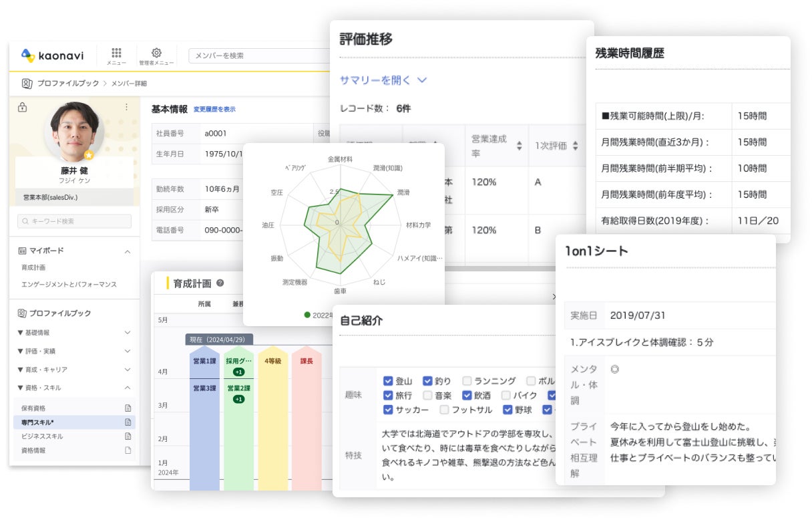The height and width of the screenshot is (520, 812).
Task: Click the yellow 4等級 timeline bar
Action: pyautogui.click(x=272, y=418)
